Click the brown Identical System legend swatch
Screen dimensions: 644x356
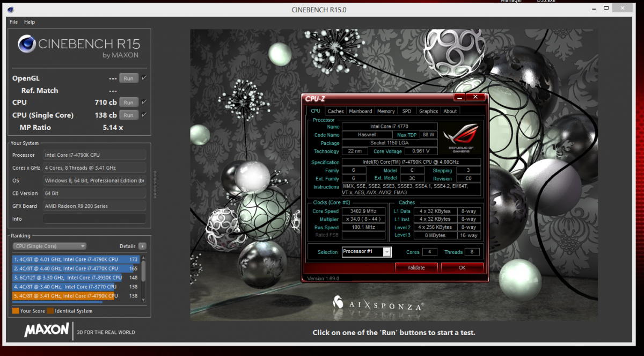(x=50, y=310)
